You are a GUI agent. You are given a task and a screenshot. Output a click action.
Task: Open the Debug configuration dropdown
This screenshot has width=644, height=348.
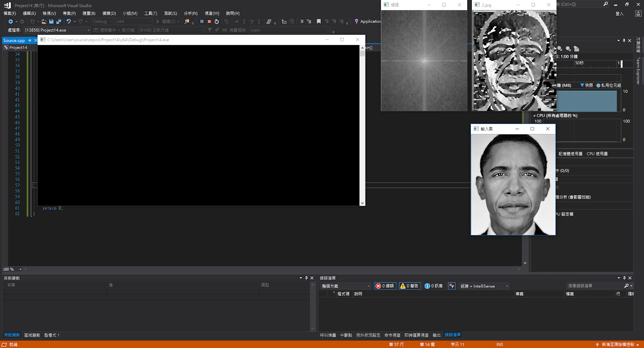103,21
